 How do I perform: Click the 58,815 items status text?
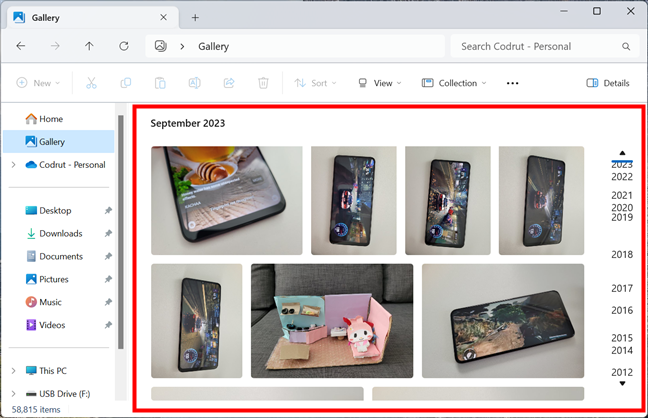36,410
